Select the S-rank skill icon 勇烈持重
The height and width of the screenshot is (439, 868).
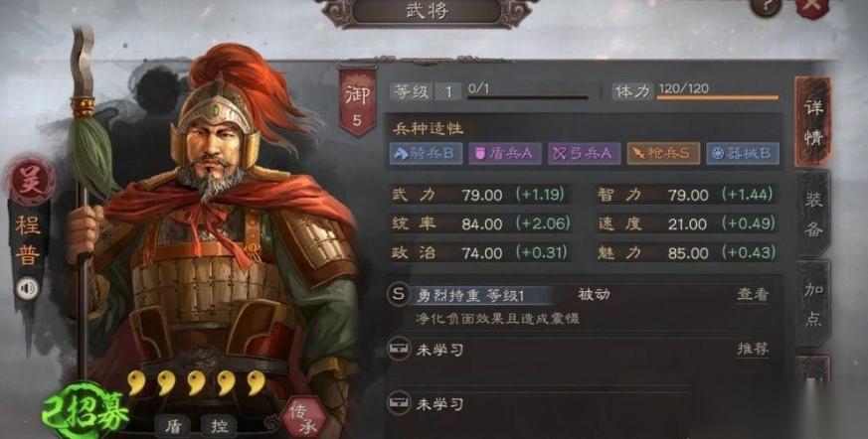(x=398, y=295)
